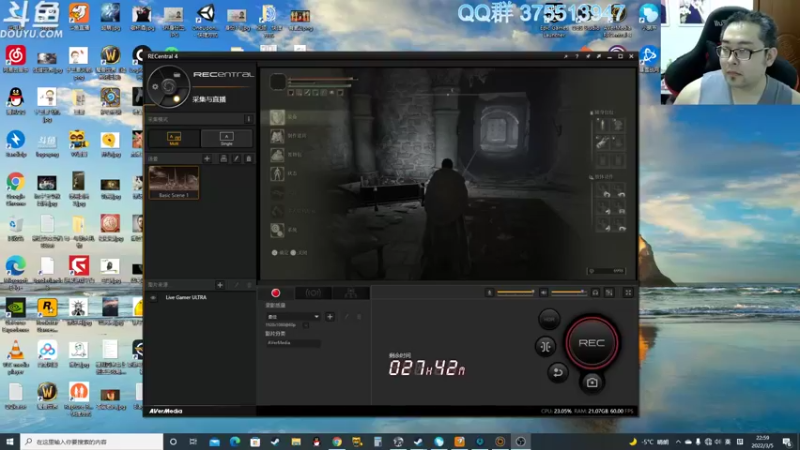Click the pin icon in RECentral title bar
This screenshot has width=800, height=450.
(588, 56)
